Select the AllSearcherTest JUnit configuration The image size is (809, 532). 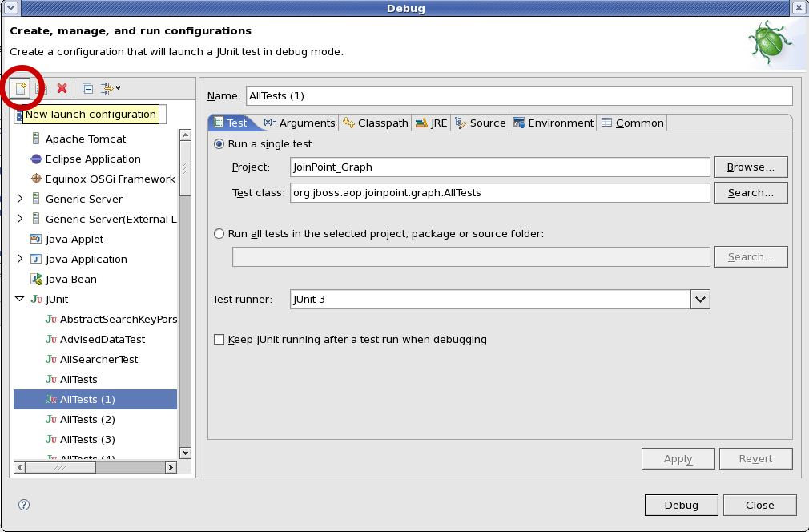99,359
